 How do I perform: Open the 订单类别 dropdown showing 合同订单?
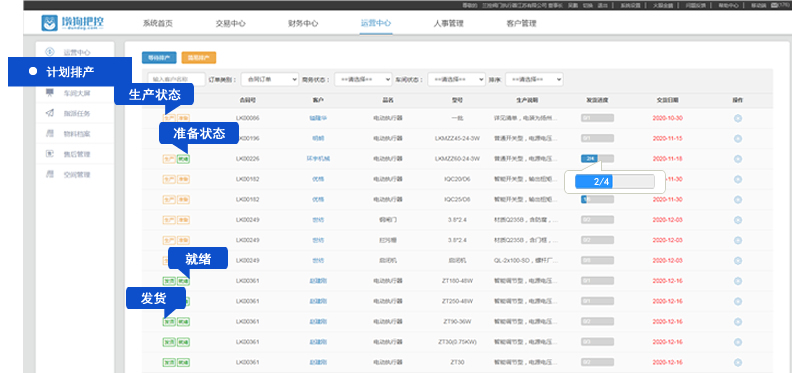[270, 80]
